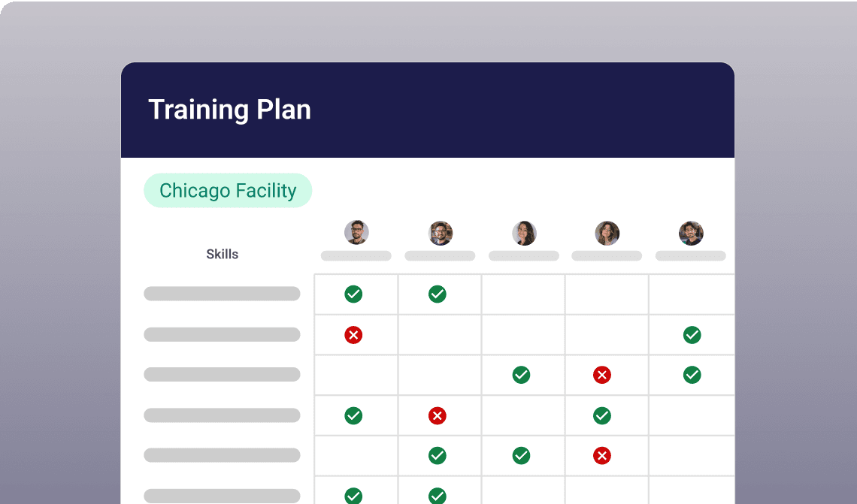Viewport: 857px width, 504px height.
Task: Click the first gray skill placeholder bar
Action: point(222,294)
